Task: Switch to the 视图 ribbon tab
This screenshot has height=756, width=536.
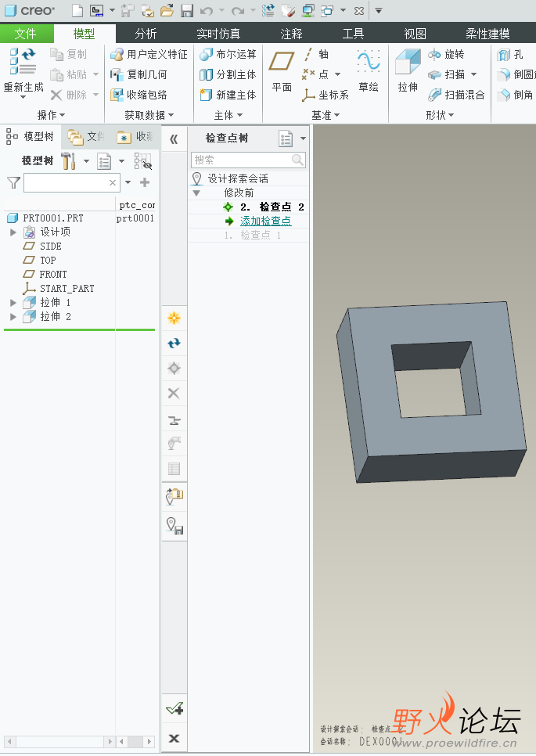Action: click(415, 34)
